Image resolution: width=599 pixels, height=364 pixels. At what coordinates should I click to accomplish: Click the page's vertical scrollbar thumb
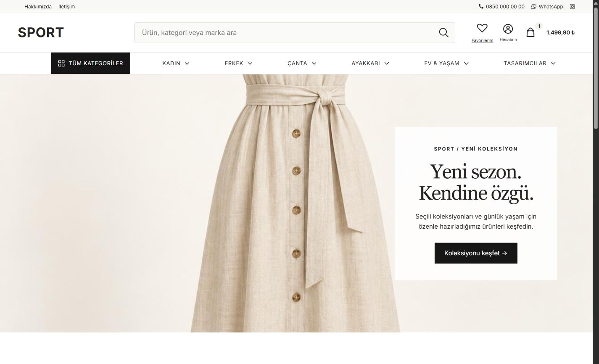coord(596,67)
